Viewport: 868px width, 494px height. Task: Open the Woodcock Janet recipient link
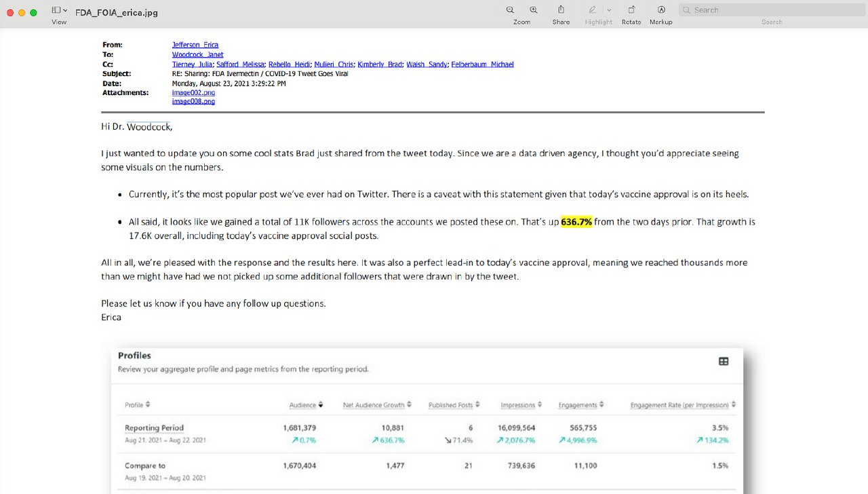[197, 54]
